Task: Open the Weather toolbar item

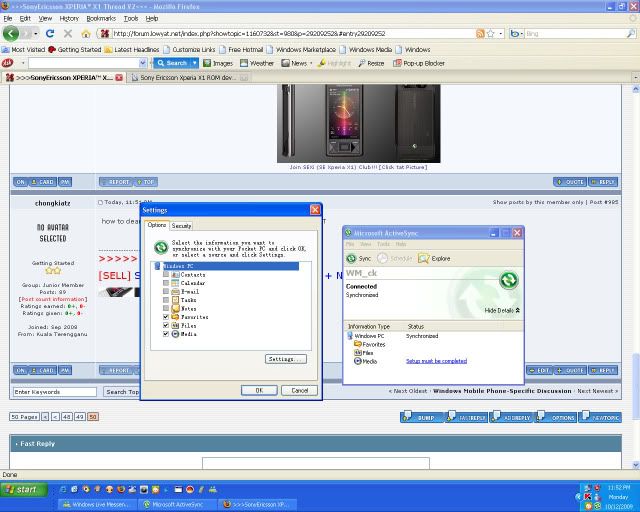Action: point(257,63)
